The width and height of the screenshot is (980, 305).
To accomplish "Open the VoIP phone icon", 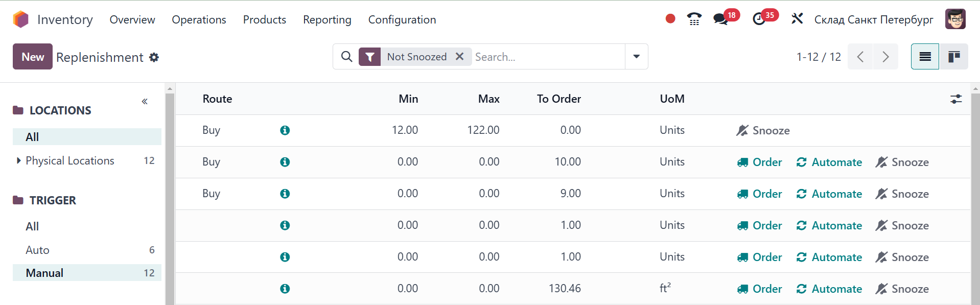I will tap(694, 19).
